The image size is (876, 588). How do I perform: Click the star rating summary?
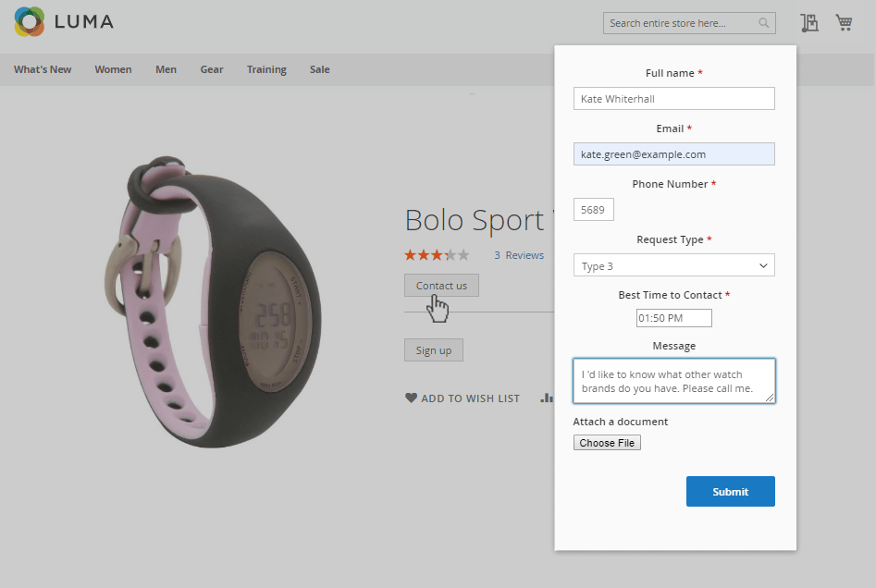(x=437, y=255)
